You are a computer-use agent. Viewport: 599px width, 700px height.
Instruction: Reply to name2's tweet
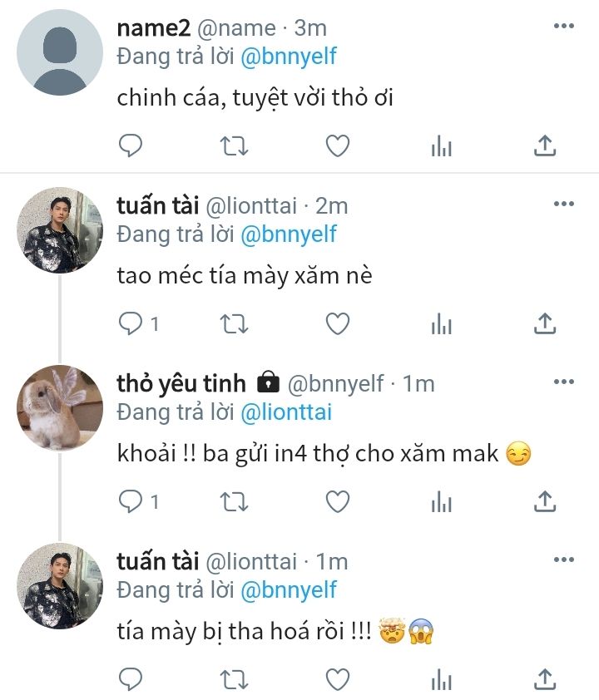click(131, 146)
